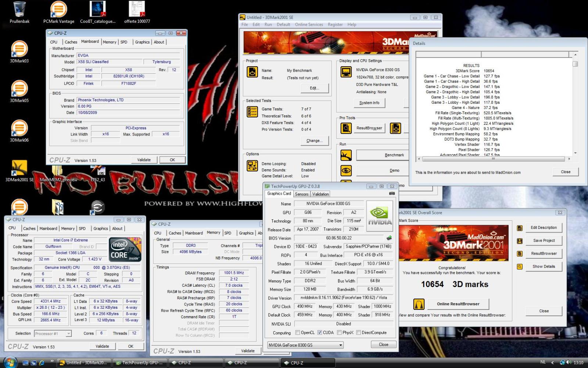Click the Demo eye icon
Image resolution: width=588 pixels, height=368 pixels.
click(346, 170)
